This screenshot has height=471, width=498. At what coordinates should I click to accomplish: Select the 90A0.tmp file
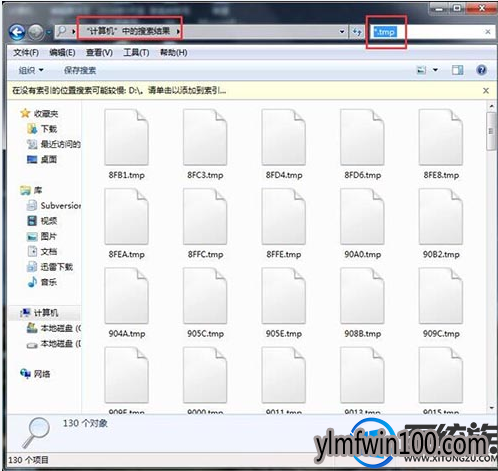coord(362,223)
